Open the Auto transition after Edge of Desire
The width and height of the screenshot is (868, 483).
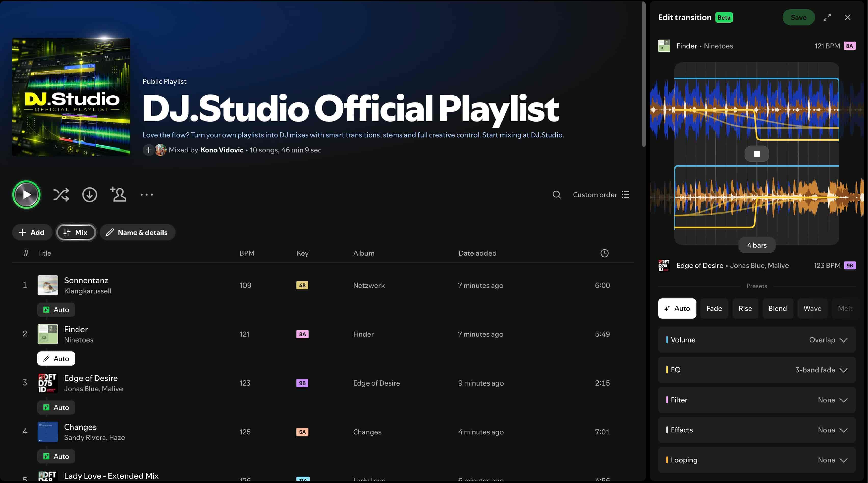pos(56,407)
